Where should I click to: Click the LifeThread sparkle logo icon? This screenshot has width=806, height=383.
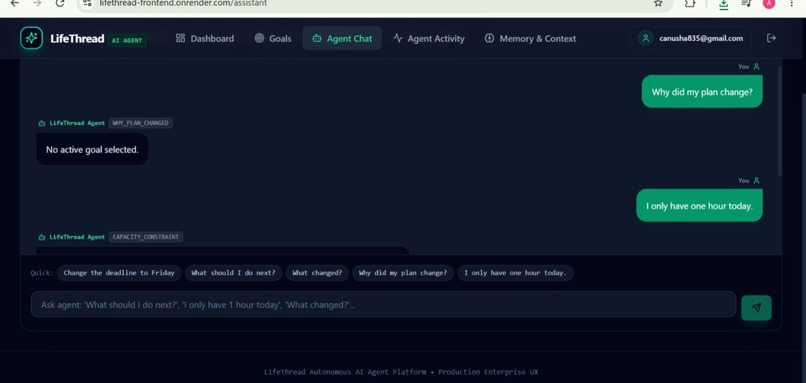(x=31, y=38)
